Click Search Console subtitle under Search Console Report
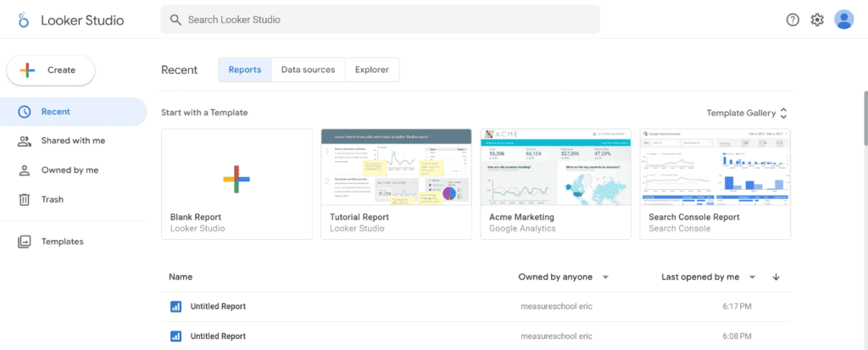 coord(680,228)
